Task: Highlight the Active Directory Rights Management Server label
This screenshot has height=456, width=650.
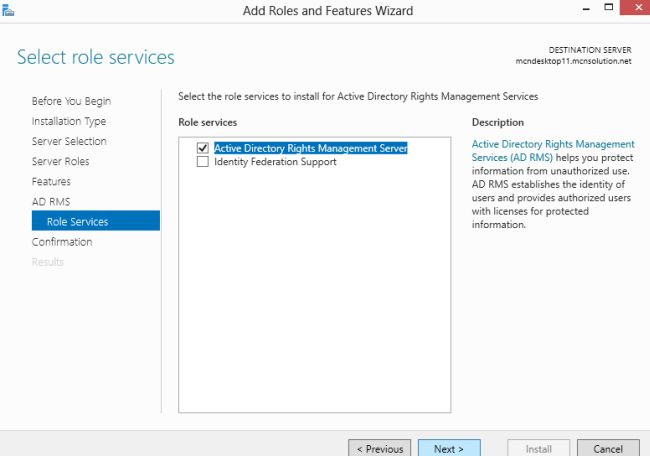Action: 310,149
